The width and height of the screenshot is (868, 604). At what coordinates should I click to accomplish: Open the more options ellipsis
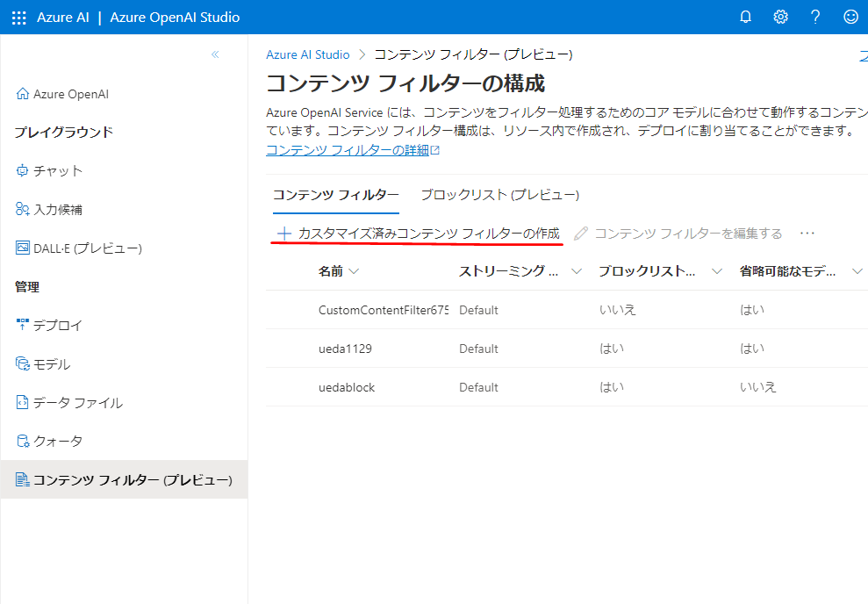click(807, 233)
